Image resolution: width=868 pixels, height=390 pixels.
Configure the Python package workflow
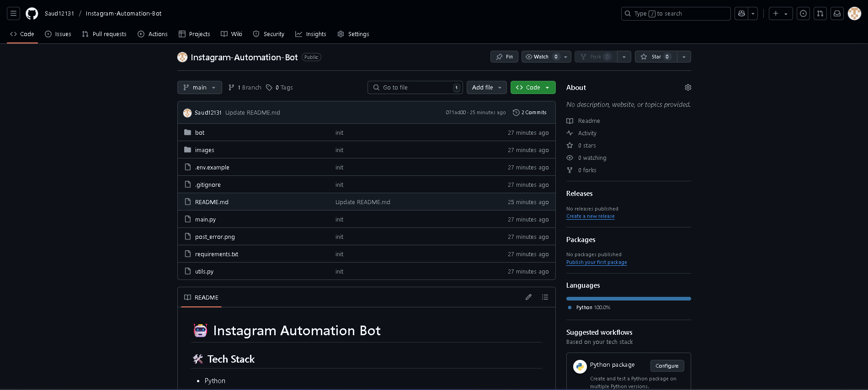tap(667, 366)
